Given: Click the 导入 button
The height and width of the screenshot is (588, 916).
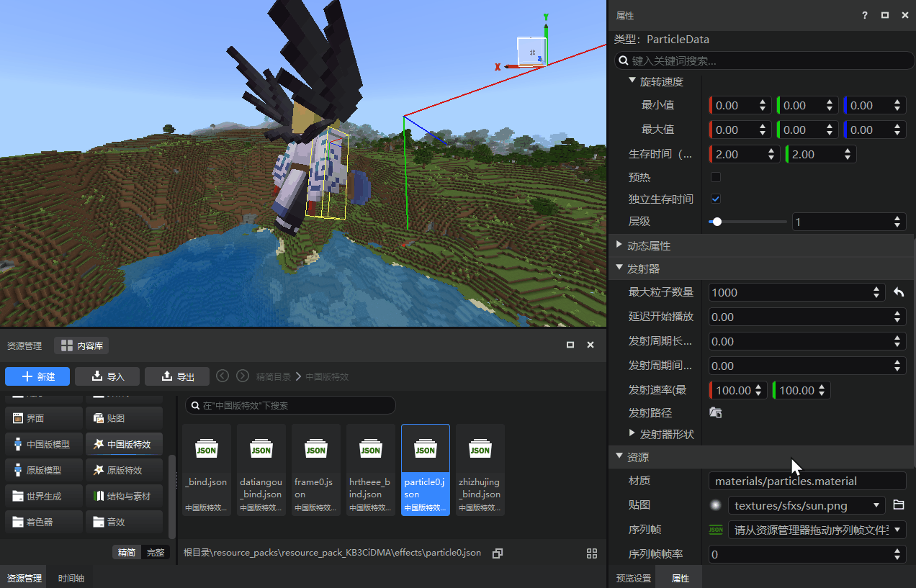Looking at the screenshot, I should [x=107, y=376].
